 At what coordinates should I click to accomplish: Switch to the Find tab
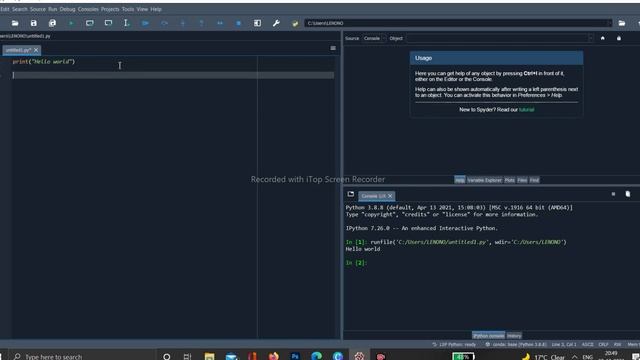point(534,180)
